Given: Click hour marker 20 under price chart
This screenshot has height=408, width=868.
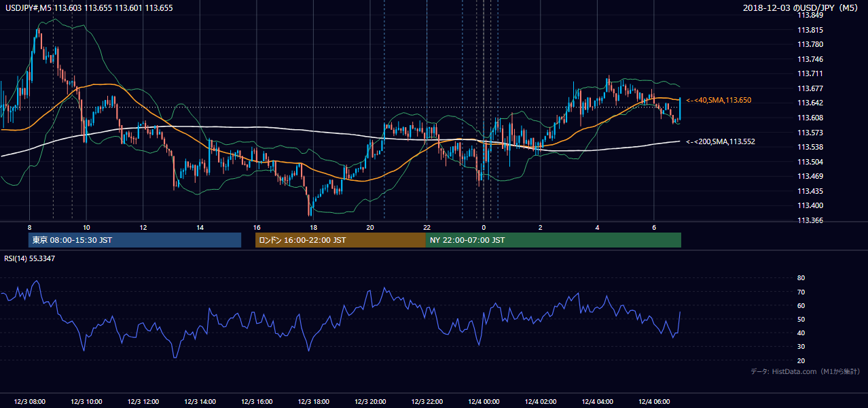Looking at the screenshot, I should pos(369,227).
